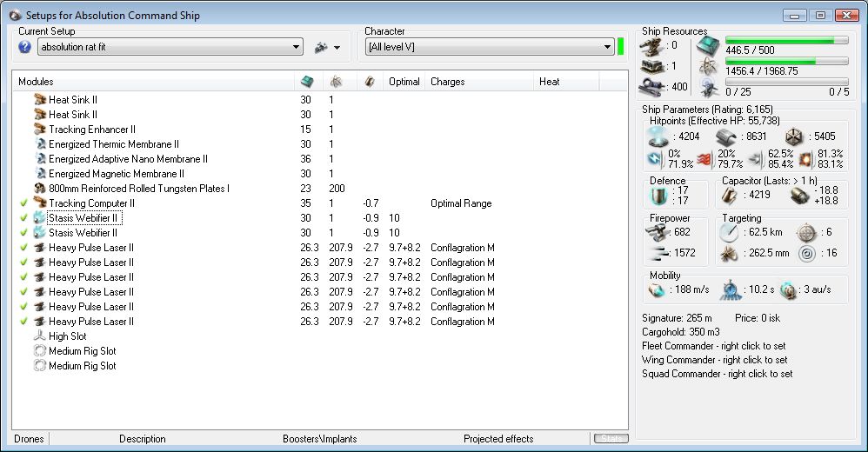Toggle the first Stasis Webifier II checkmark
The width and height of the screenshot is (868, 452).
tap(23, 218)
